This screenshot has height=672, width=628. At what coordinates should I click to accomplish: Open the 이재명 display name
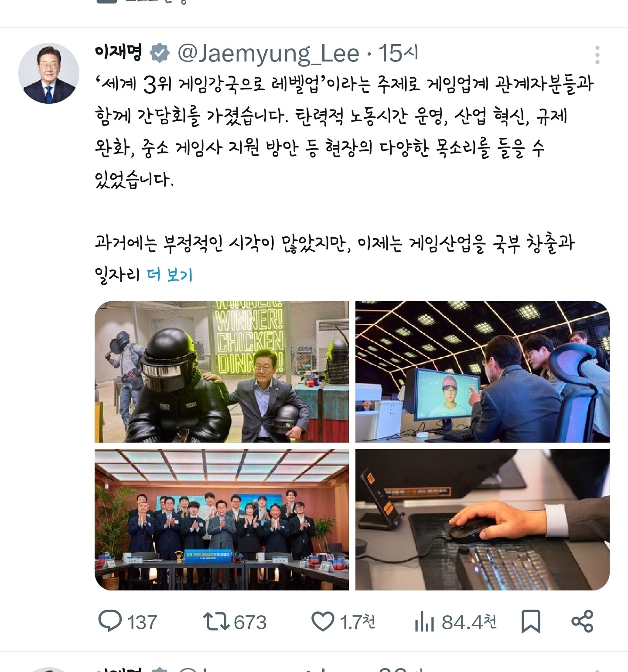[x=119, y=53]
